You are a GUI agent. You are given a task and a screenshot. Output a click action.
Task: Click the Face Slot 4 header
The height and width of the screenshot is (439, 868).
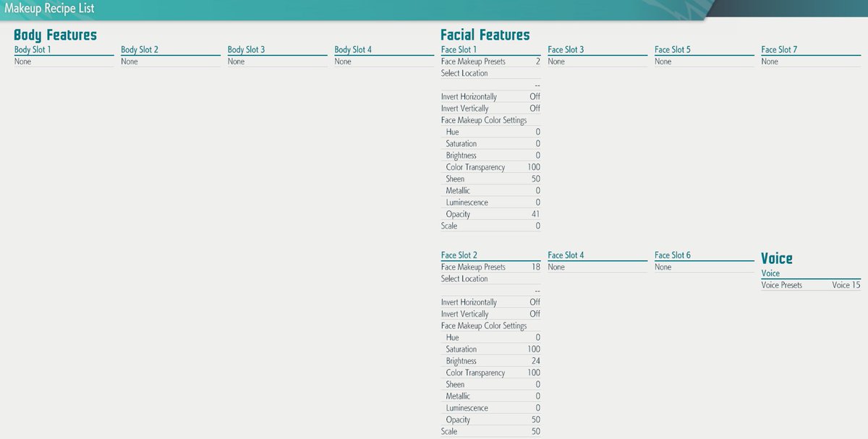point(566,255)
